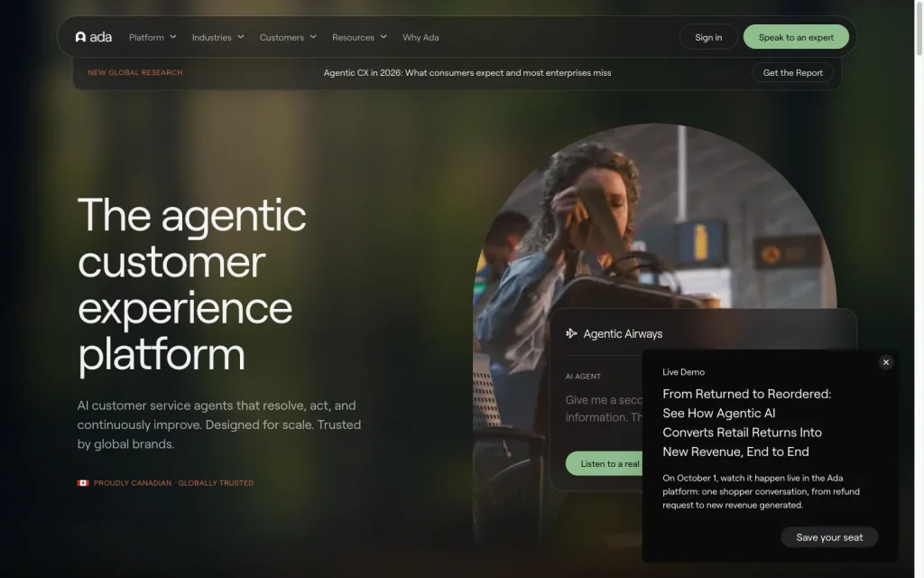924x578 pixels.
Task: Click the Get the Report button
Action: 792,72
